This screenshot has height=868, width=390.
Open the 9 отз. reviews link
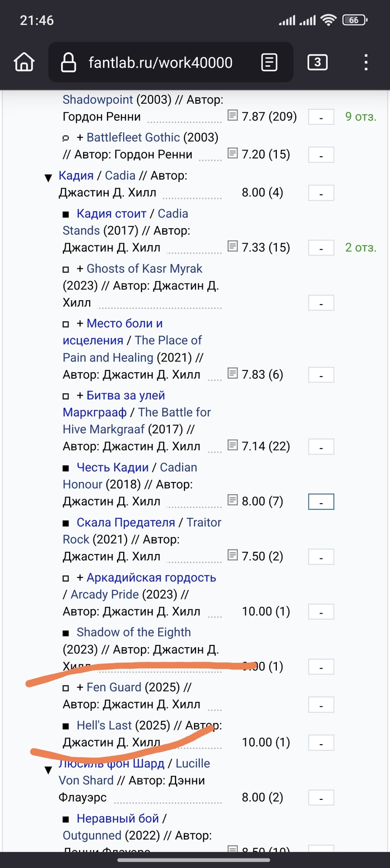tap(360, 117)
